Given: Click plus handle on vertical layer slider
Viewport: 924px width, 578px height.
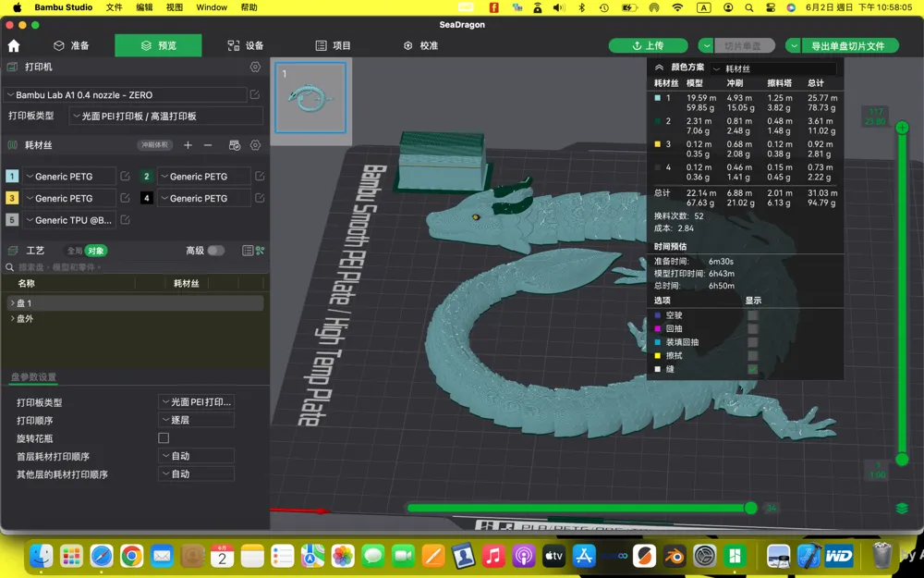Looking at the screenshot, I should (x=902, y=128).
